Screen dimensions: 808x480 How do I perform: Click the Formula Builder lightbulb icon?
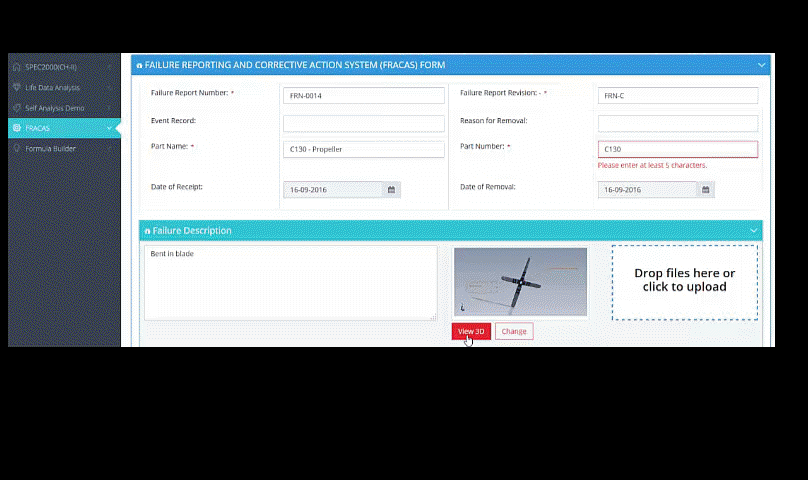tap(16, 148)
